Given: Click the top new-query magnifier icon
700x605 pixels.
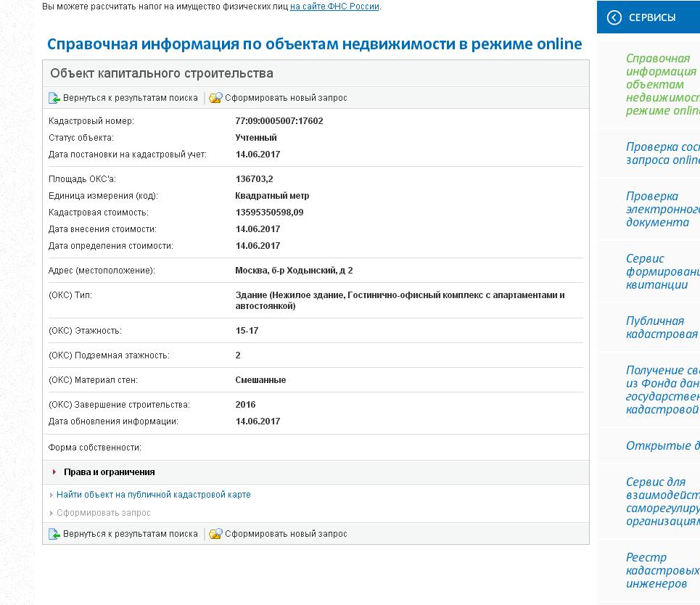Looking at the screenshot, I should (215, 98).
